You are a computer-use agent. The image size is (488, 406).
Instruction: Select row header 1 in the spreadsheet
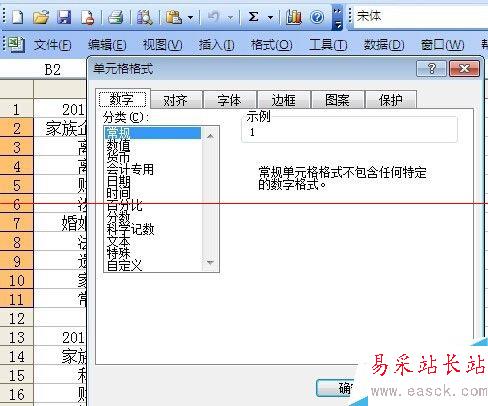point(16,109)
